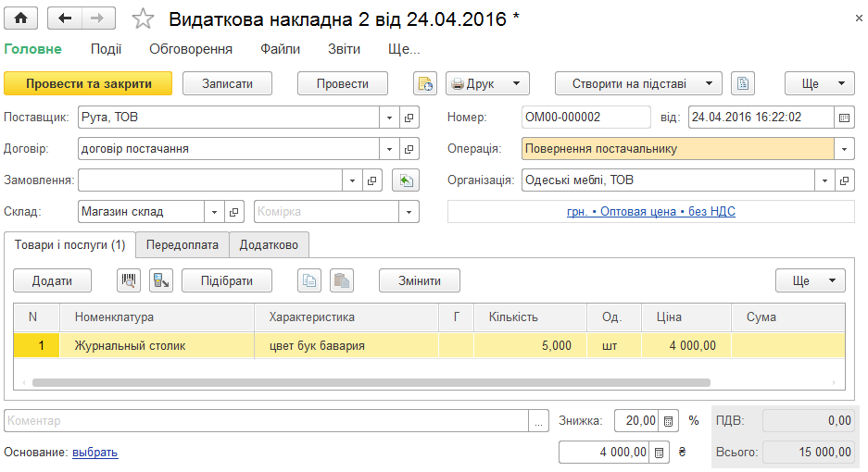The height and width of the screenshot is (472, 868).
Task: Select the Товари і послуги (1) tab
Action: 69,245
